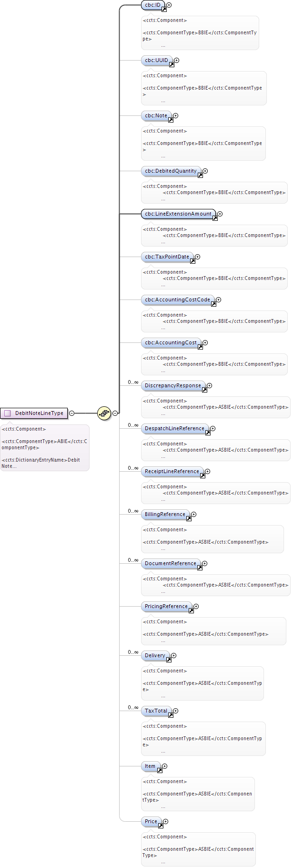This screenshot has height=868, width=294.
Task: Expand the BillingReference element
Action: pyautogui.click(x=194, y=514)
